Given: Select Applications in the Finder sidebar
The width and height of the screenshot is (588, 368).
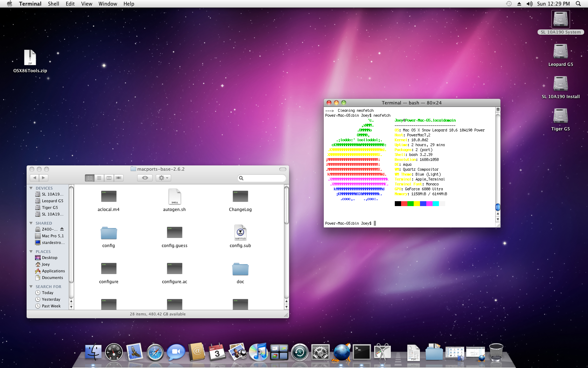Looking at the screenshot, I should 53,271.
